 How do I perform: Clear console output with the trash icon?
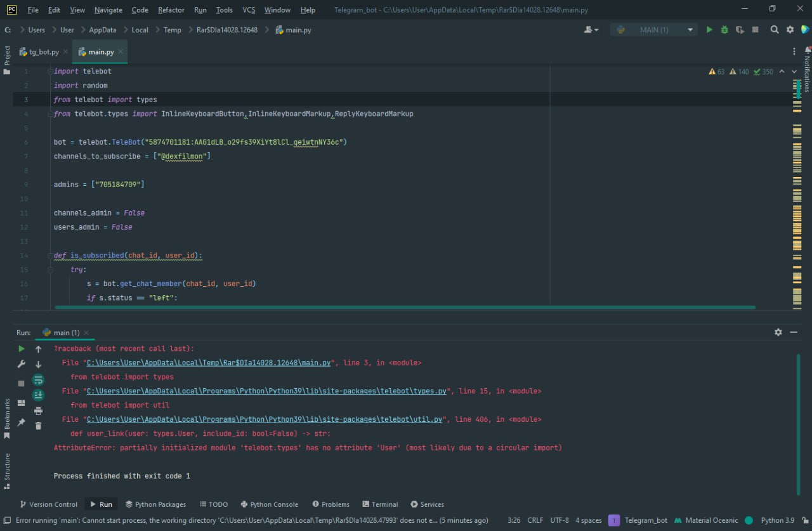(x=38, y=424)
